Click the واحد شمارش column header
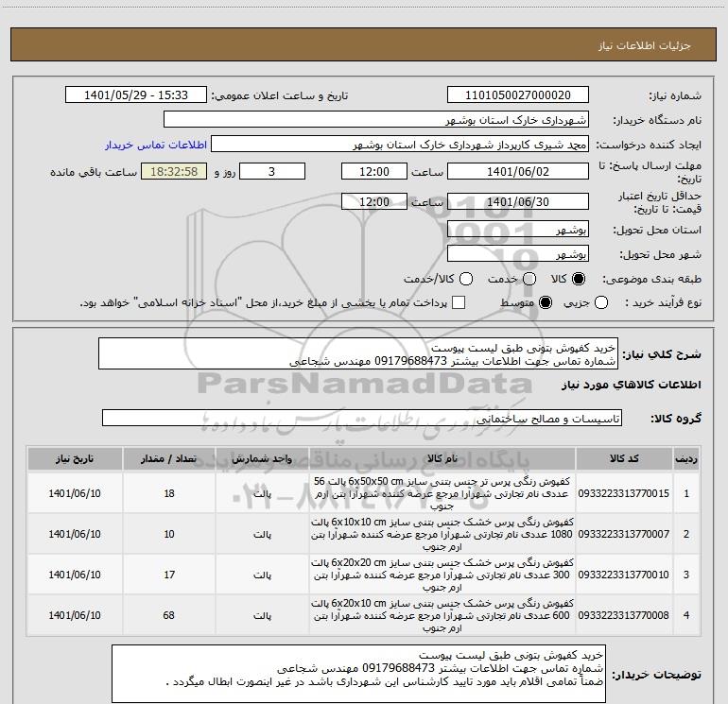728x704 pixels. click(262, 459)
